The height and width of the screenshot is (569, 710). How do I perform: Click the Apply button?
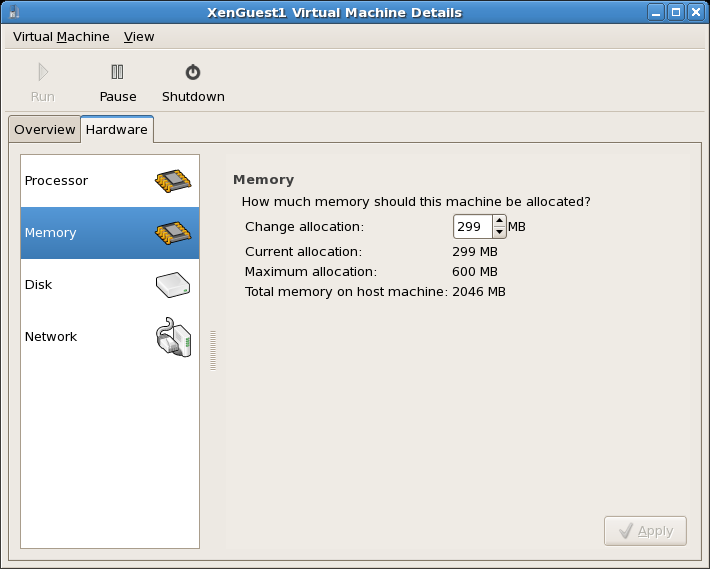coord(645,531)
